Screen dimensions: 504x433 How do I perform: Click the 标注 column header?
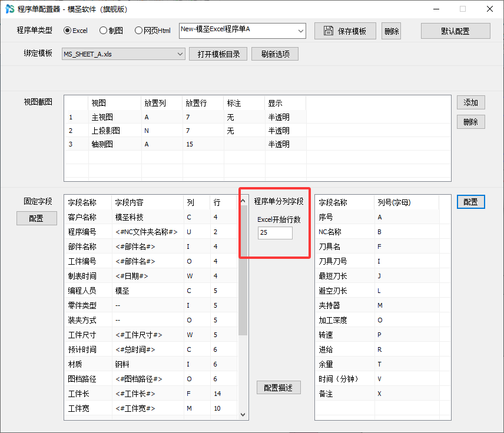(x=244, y=103)
